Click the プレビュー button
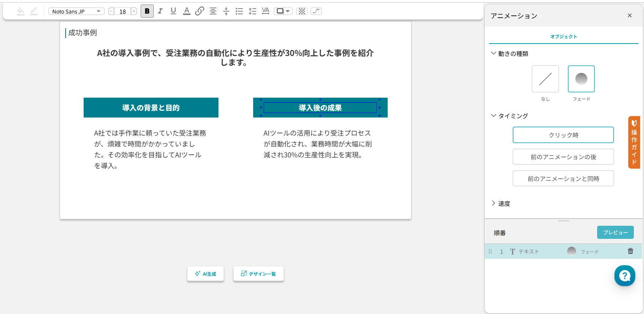644x314 pixels. click(x=615, y=232)
